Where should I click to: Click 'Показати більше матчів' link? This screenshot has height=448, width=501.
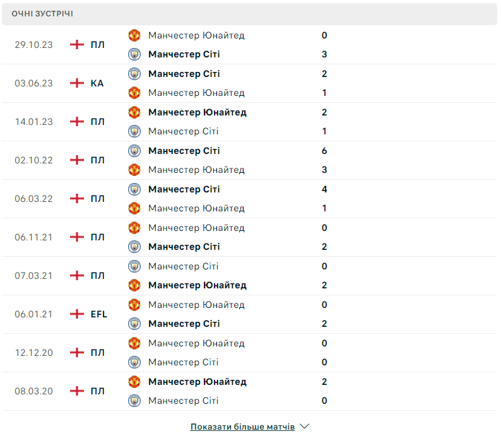pos(242,427)
